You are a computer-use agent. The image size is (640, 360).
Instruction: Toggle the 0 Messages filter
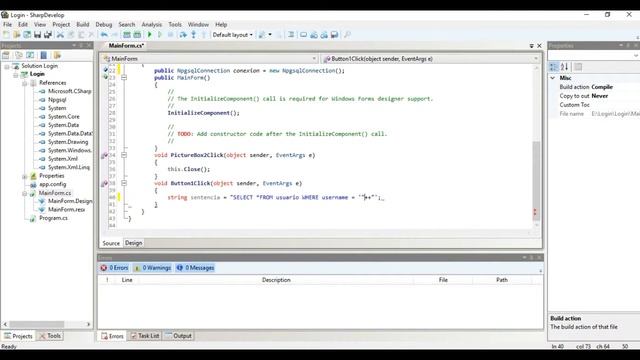196,268
